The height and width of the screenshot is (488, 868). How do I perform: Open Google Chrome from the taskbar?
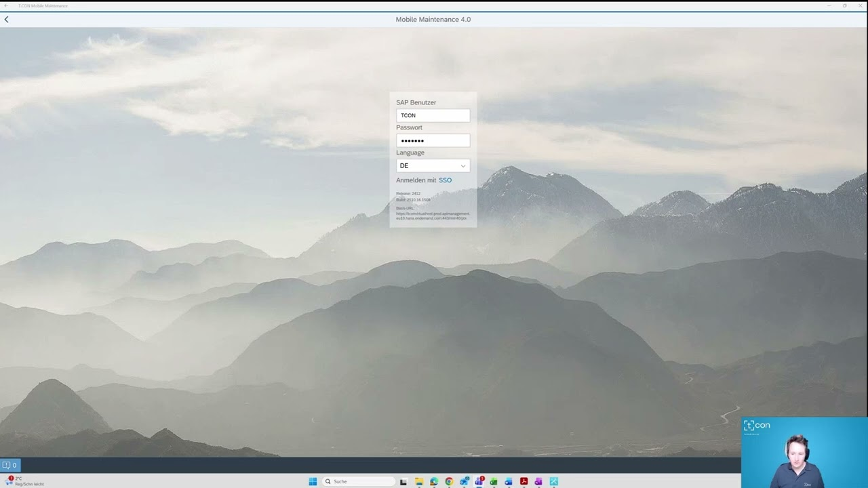(449, 481)
